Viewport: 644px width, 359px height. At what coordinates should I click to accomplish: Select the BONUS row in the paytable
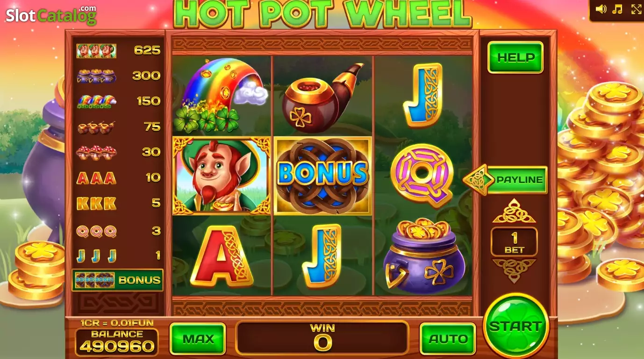pos(117,280)
